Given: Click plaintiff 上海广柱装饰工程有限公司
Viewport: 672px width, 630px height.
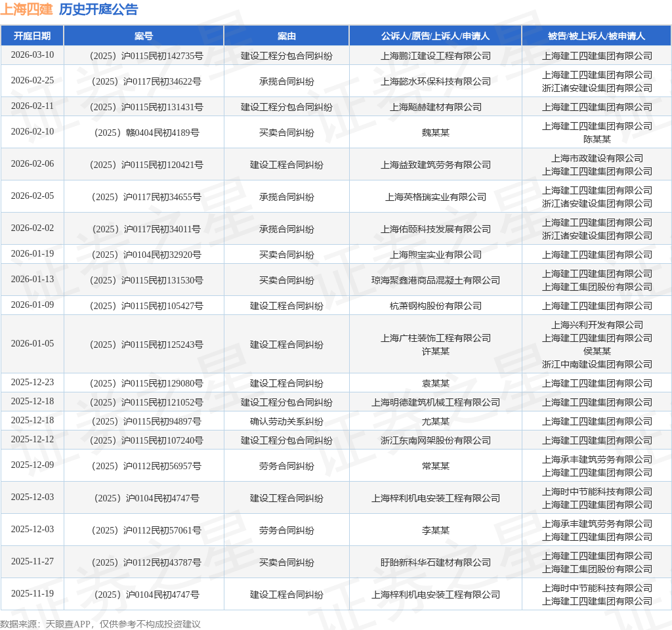Looking at the screenshot, I should 436,338.
